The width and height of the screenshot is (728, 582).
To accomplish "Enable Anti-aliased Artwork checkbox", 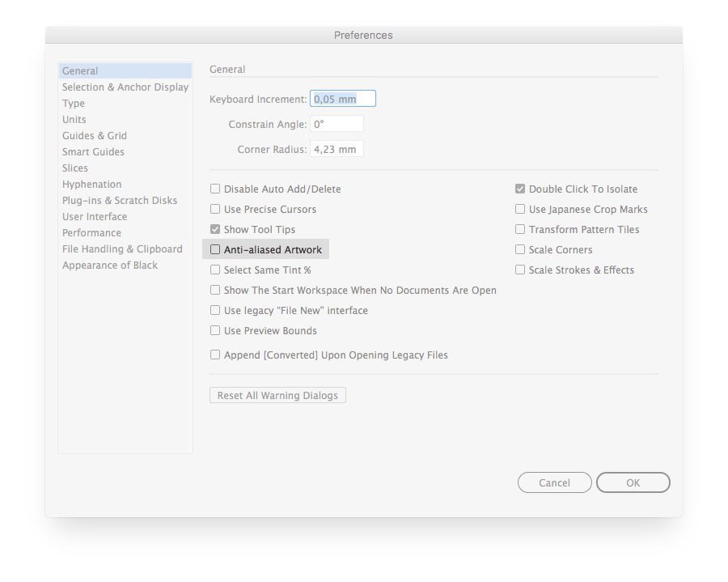I will (215, 249).
